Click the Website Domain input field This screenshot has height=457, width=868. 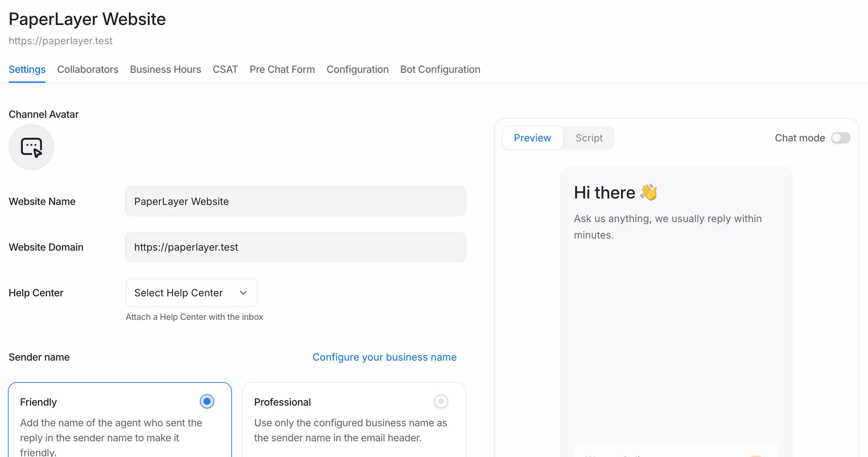[x=296, y=247]
